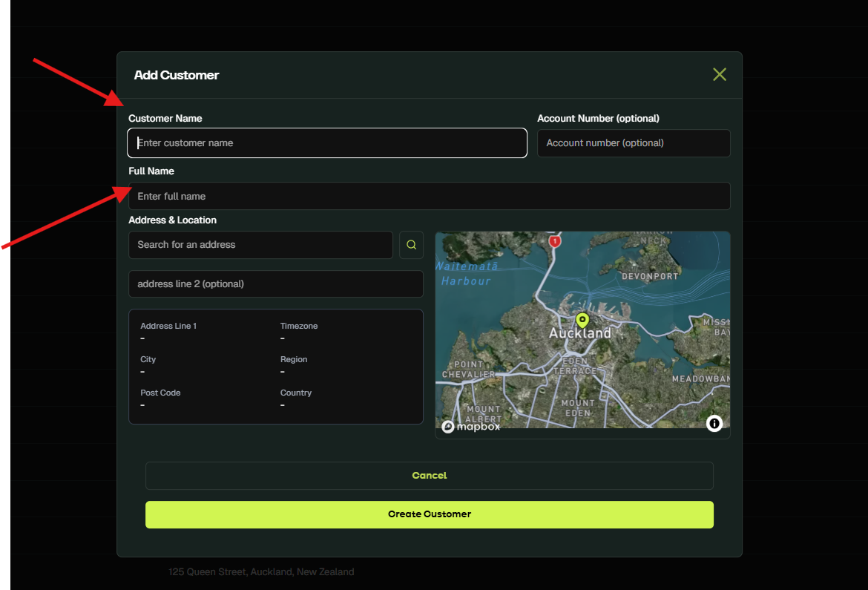Open the map info attribution icon
The height and width of the screenshot is (590, 868).
714,423
